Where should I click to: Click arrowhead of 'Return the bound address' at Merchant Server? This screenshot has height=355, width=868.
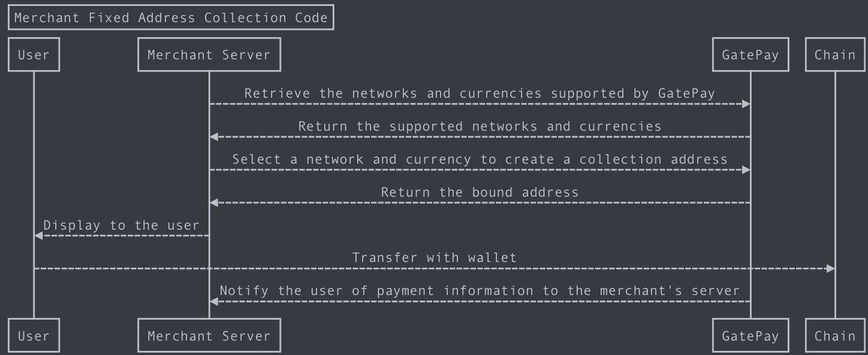(x=214, y=203)
